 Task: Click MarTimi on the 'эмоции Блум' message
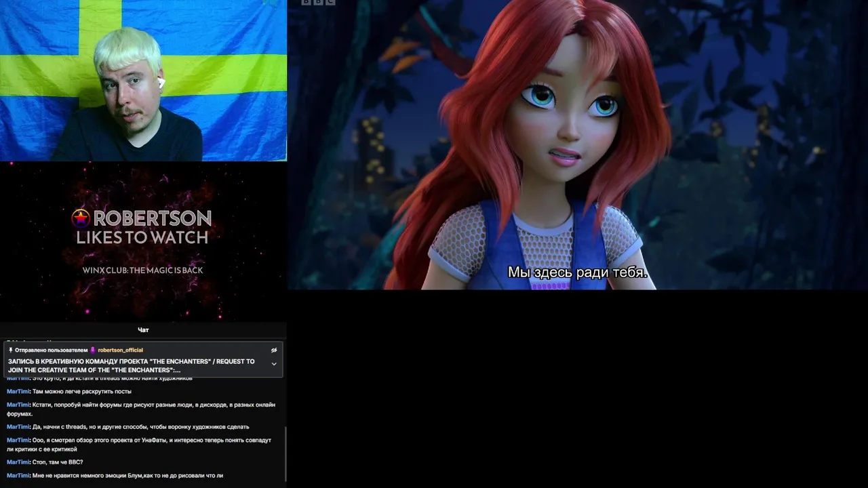coord(18,476)
